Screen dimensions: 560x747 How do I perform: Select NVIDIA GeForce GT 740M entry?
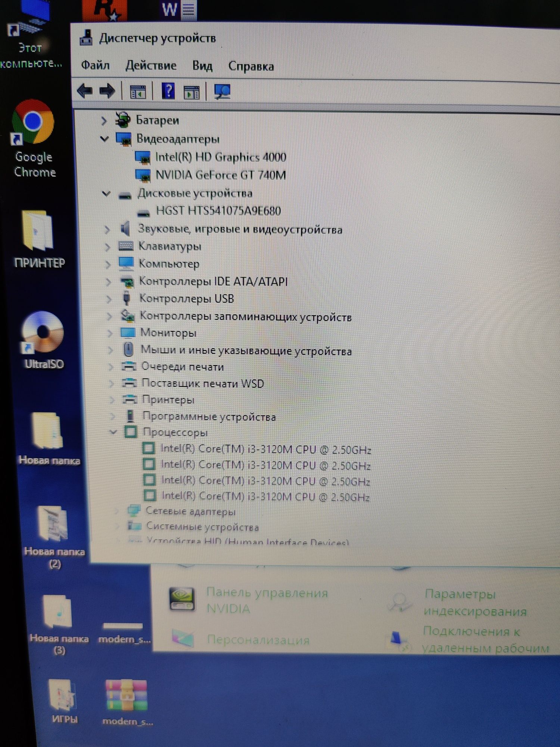pos(221,175)
